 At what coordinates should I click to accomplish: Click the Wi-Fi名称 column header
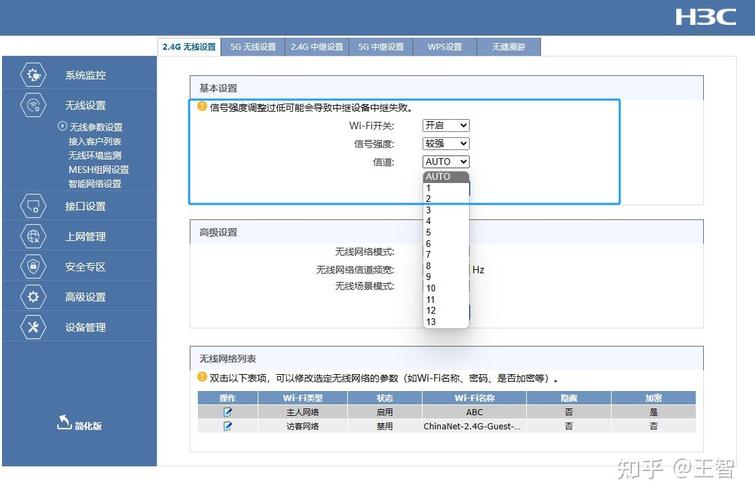coord(474,398)
